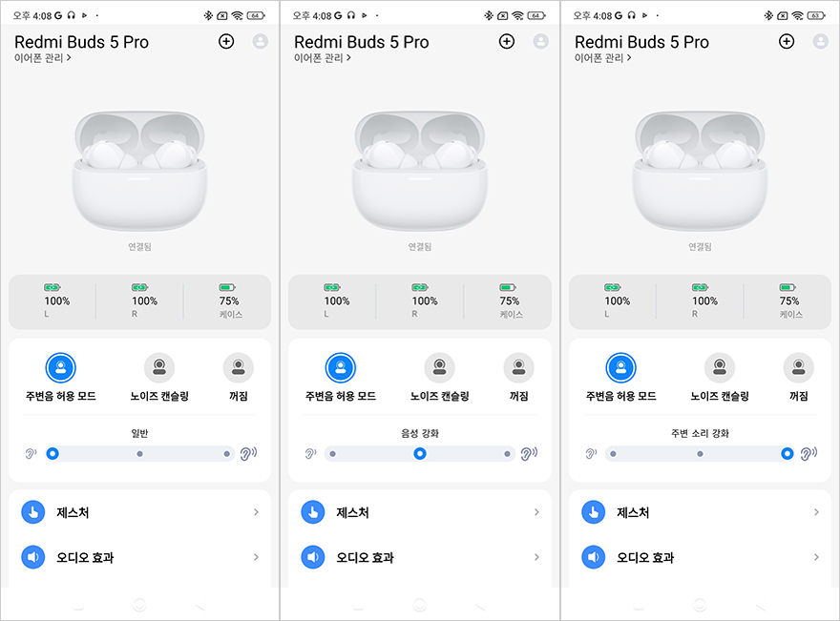Open 오디오 효과 row chevron on the 일반 screen
This screenshot has width=840, height=621.
(x=256, y=557)
